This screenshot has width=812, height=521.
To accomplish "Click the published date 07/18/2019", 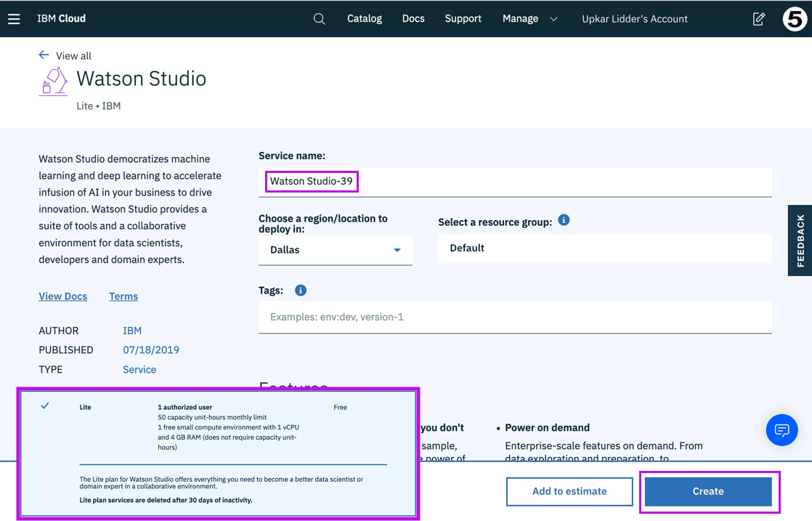I will pyautogui.click(x=151, y=350).
